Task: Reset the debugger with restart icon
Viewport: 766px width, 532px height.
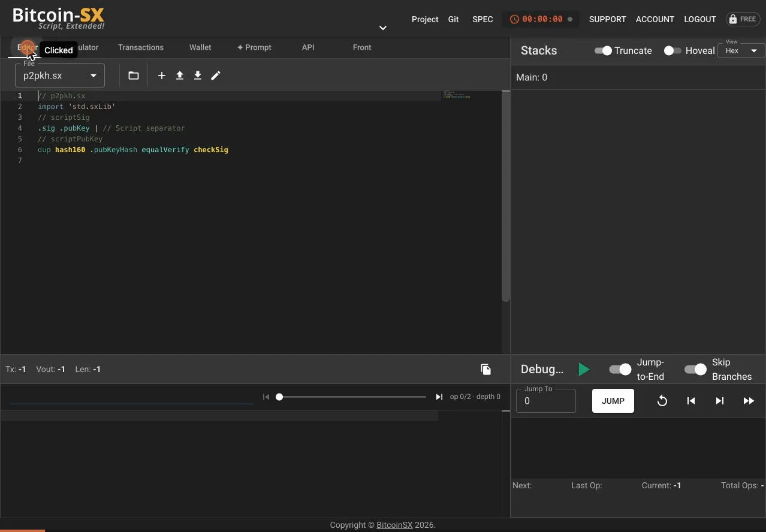Action: tap(662, 401)
